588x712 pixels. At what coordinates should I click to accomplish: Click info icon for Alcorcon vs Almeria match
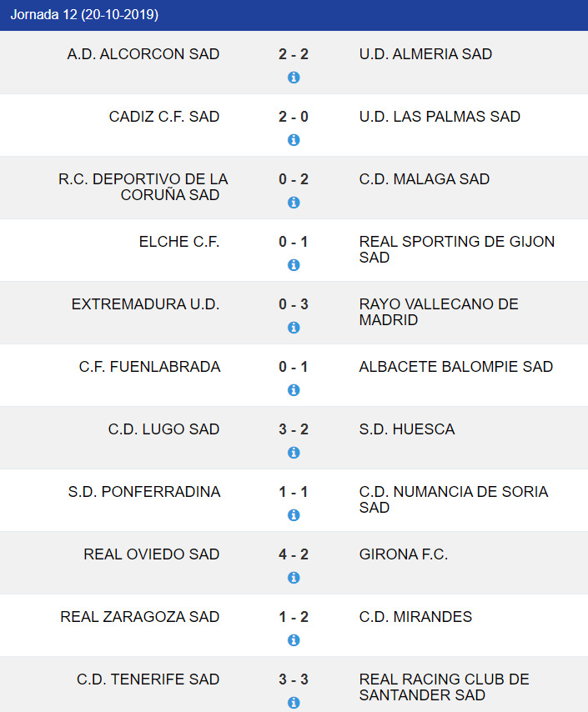point(294,78)
